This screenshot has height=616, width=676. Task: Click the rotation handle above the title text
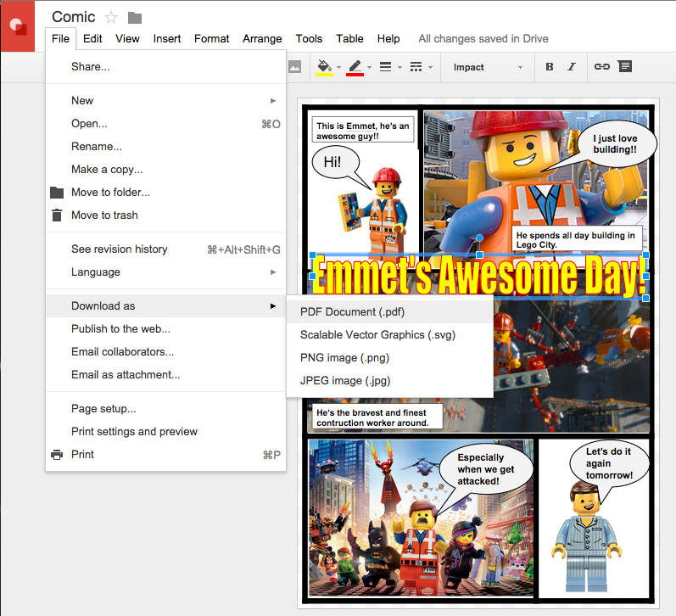(x=479, y=238)
